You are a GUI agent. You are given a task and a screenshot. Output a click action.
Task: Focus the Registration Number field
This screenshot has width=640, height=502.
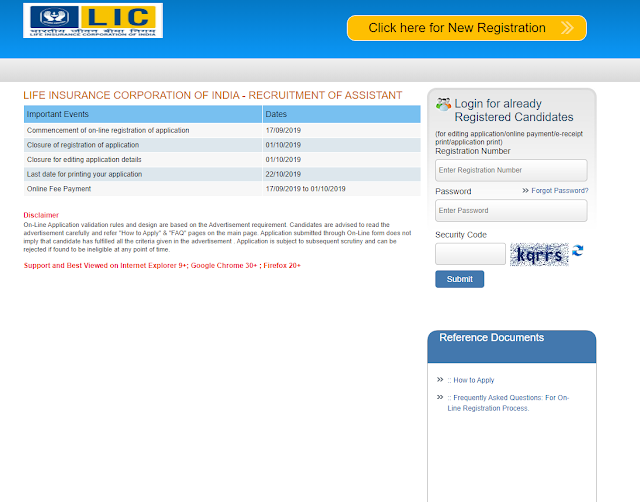click(x=511, y=170)
